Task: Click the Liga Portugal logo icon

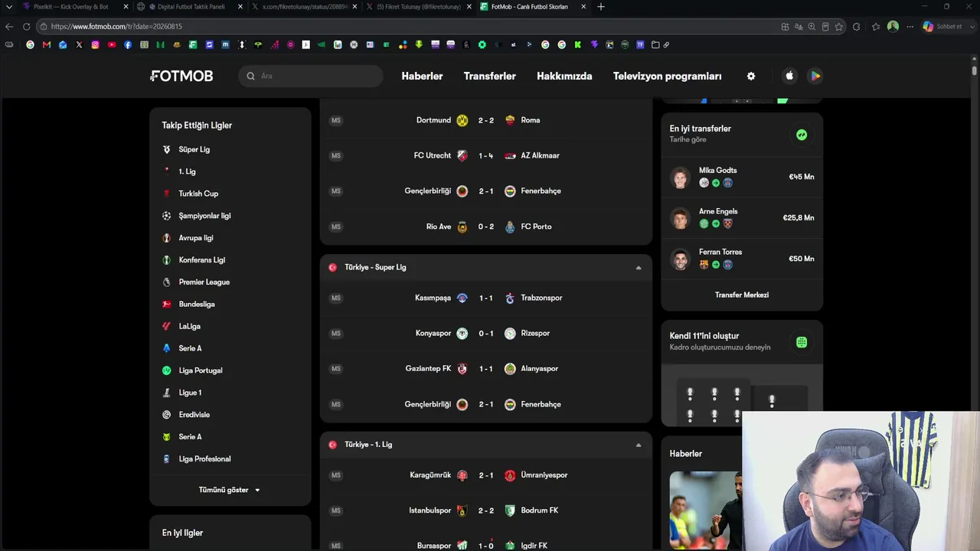Action: click(x=166, y=370)
